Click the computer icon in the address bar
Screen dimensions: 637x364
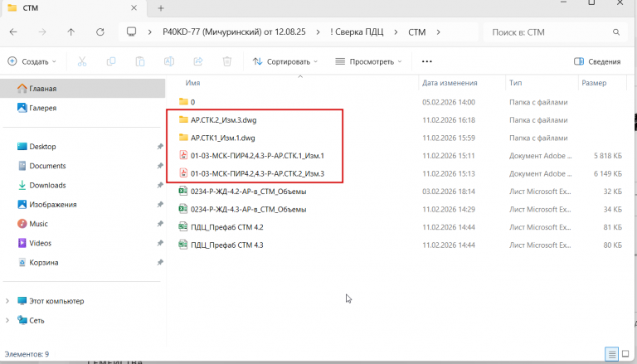click(x=131, y=32)
